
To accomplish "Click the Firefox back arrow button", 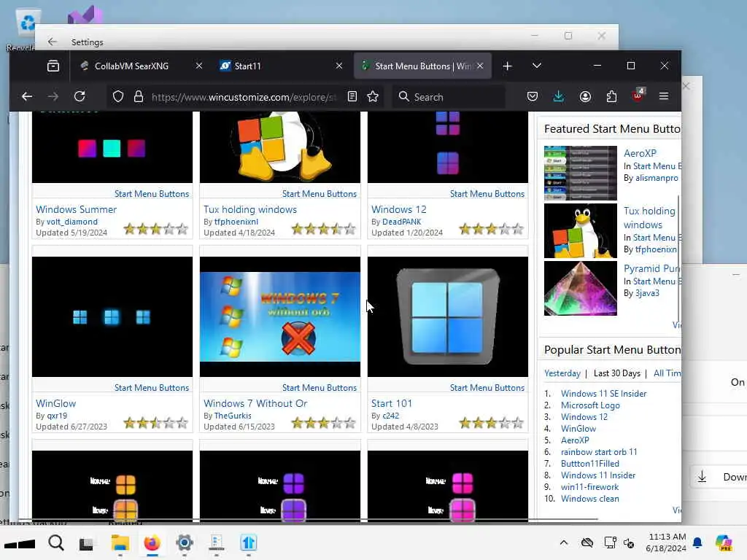I will click(x=27, y=97).
